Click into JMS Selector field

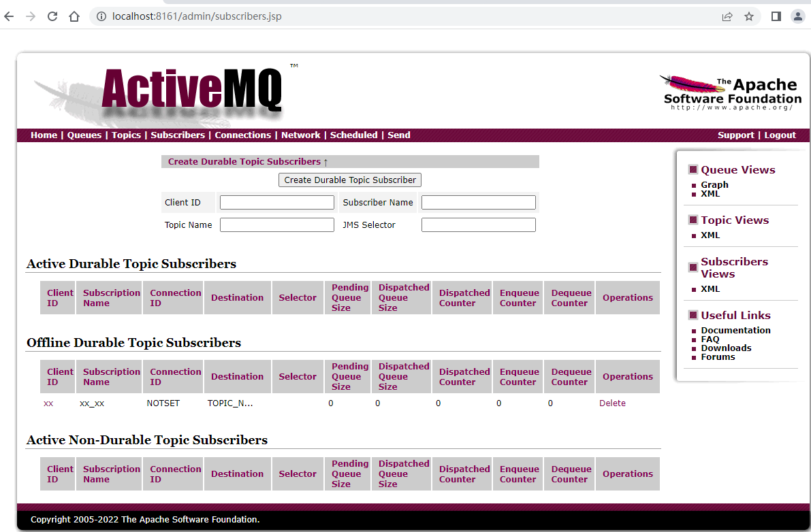(x=479, y=225)
